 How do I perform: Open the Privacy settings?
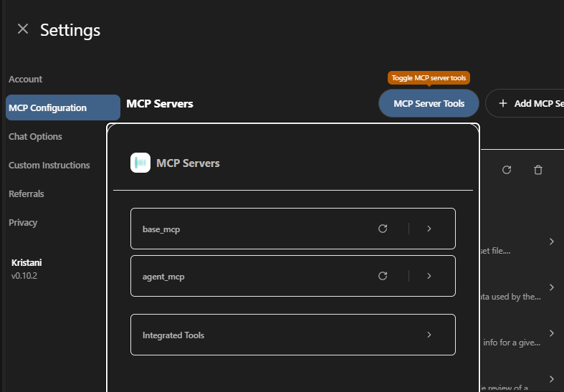pyautogui.click(x=23, y=222)
